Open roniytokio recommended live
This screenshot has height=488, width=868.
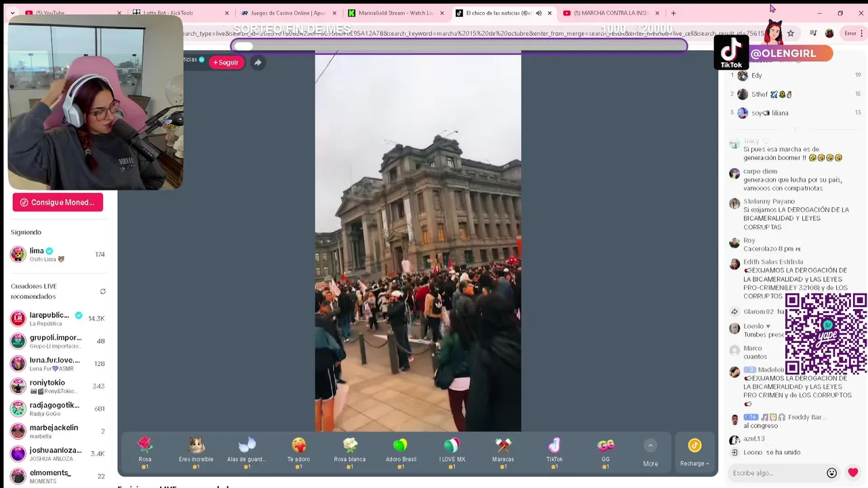58,386
